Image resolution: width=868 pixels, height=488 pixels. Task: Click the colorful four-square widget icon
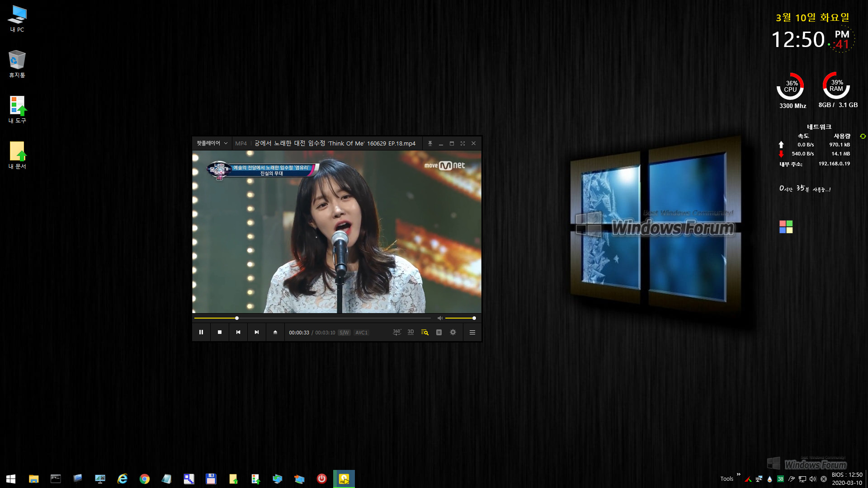[786, 227]
